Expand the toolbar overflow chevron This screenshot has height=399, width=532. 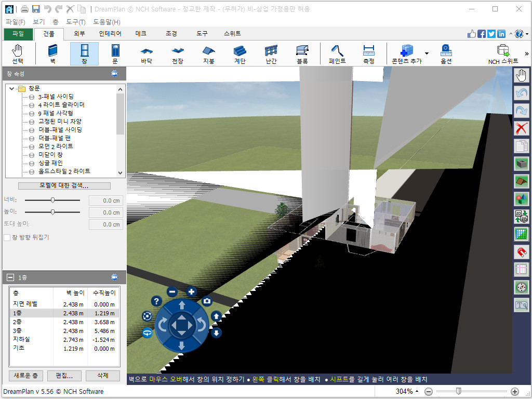[x=527, y=54]
